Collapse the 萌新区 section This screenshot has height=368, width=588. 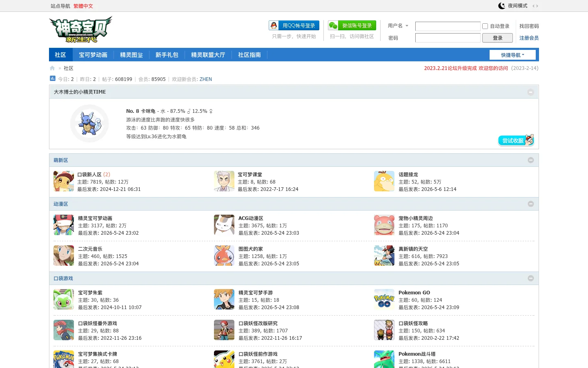530,160
